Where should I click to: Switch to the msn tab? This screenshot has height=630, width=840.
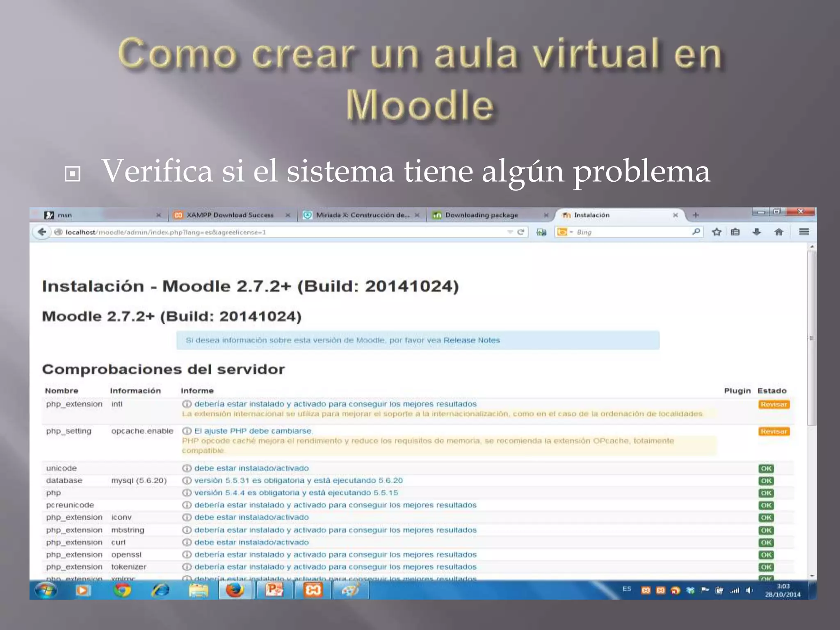coord(98,215)
